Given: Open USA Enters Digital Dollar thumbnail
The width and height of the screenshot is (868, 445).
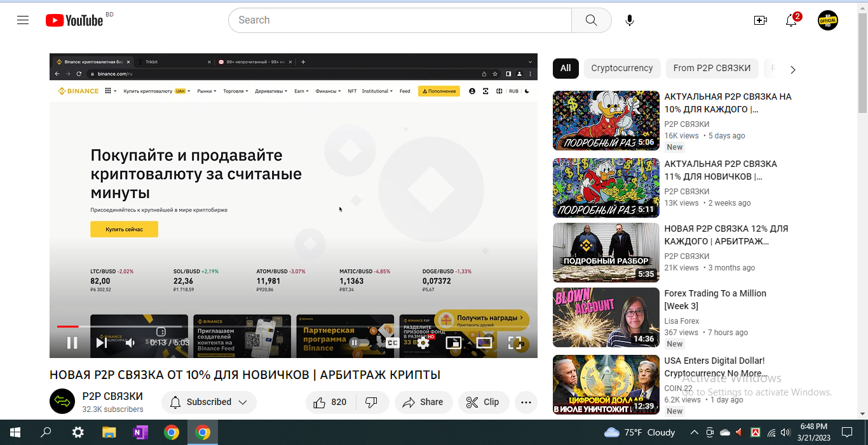Looking at the screenshot, I should (x=606, y=385).
